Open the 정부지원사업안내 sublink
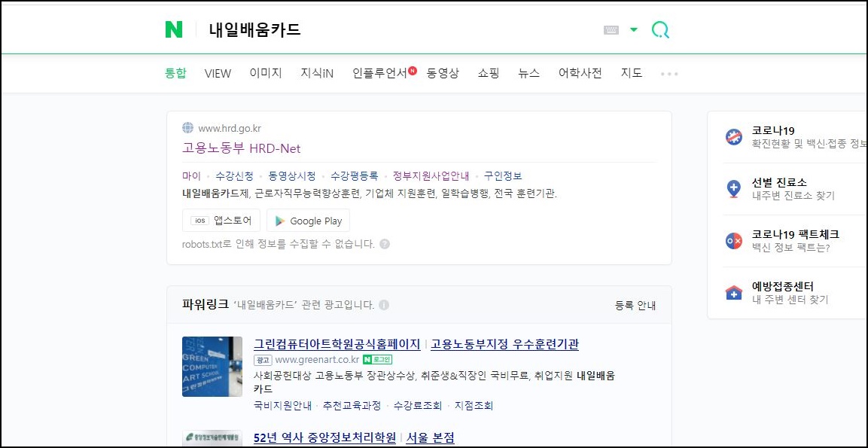 point(431,176)
